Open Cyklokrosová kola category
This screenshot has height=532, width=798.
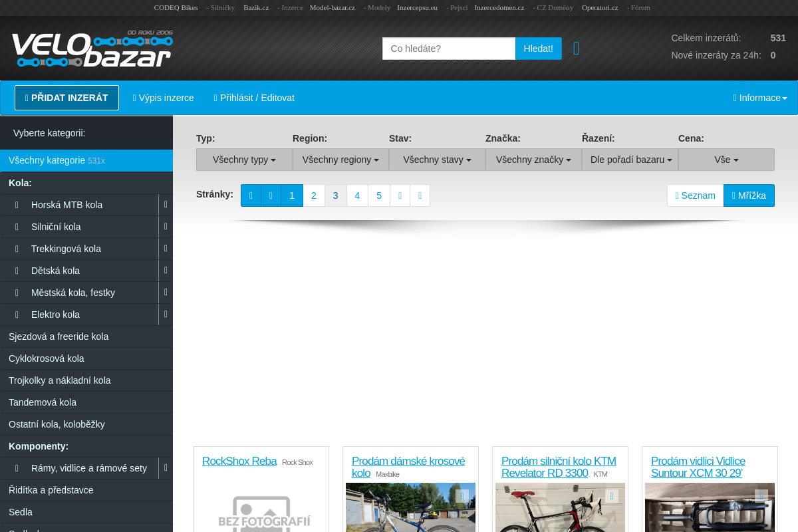tap(86, 358)
